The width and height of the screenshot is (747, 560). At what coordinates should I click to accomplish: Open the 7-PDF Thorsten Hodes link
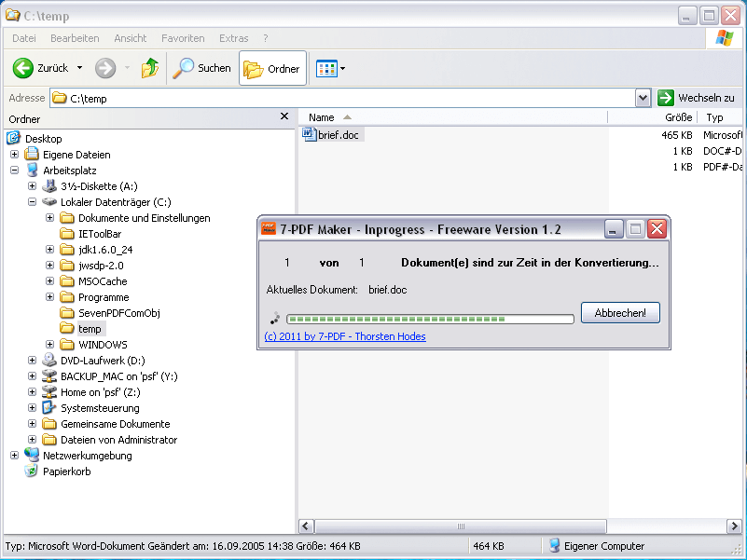pos(345,336)
